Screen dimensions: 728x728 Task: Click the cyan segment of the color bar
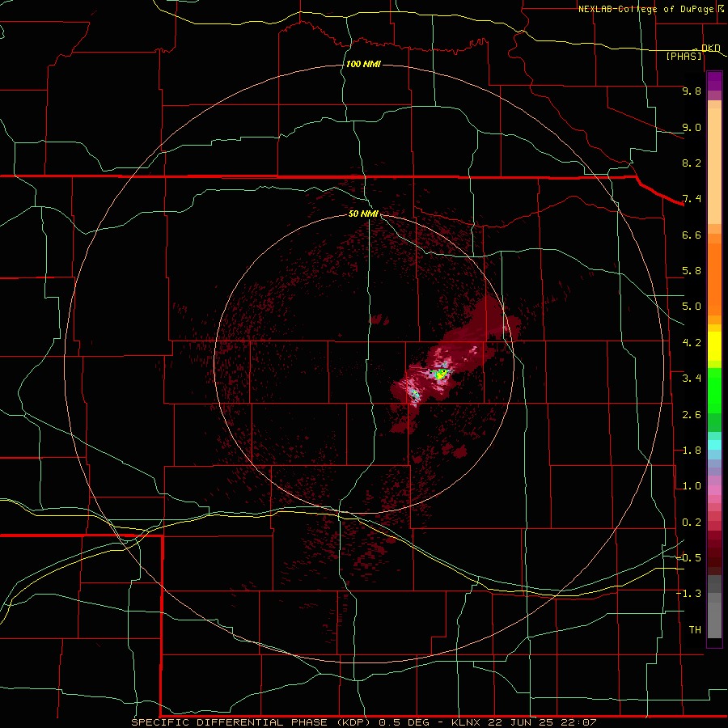714,445
